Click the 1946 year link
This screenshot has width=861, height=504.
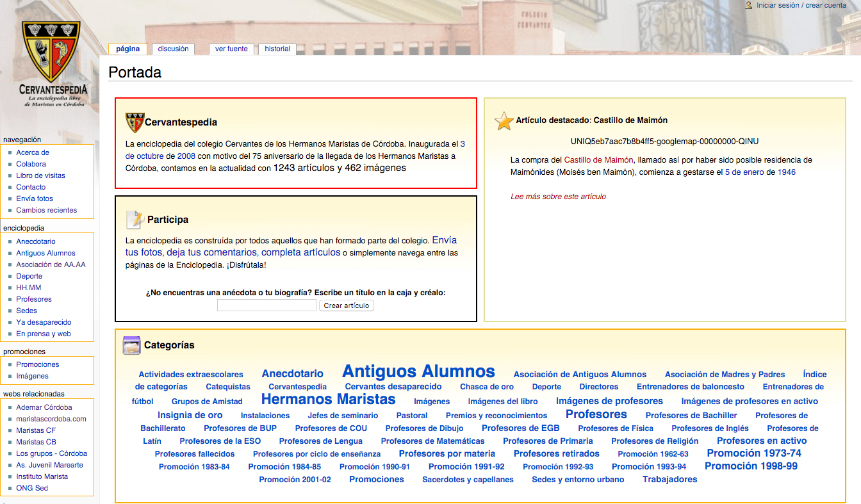787,172
